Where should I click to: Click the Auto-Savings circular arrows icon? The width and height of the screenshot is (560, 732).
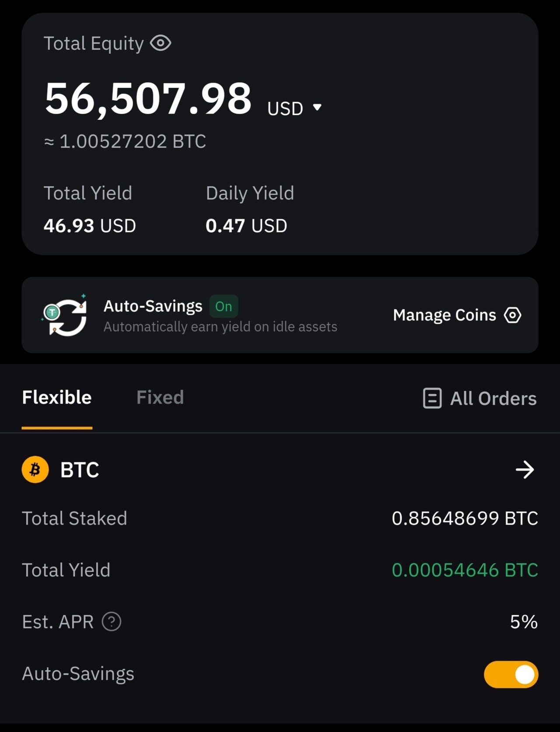(65, 316)
